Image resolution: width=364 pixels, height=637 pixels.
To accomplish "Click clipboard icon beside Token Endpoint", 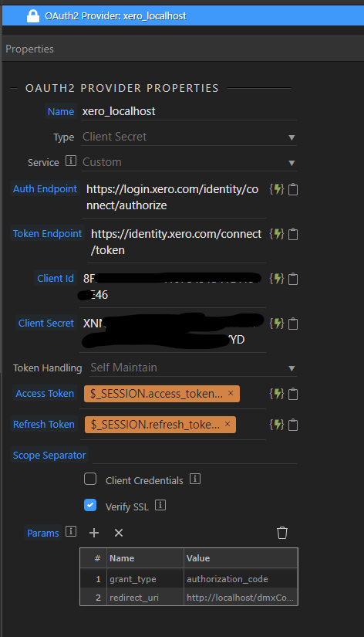I will tap(293, 234).
